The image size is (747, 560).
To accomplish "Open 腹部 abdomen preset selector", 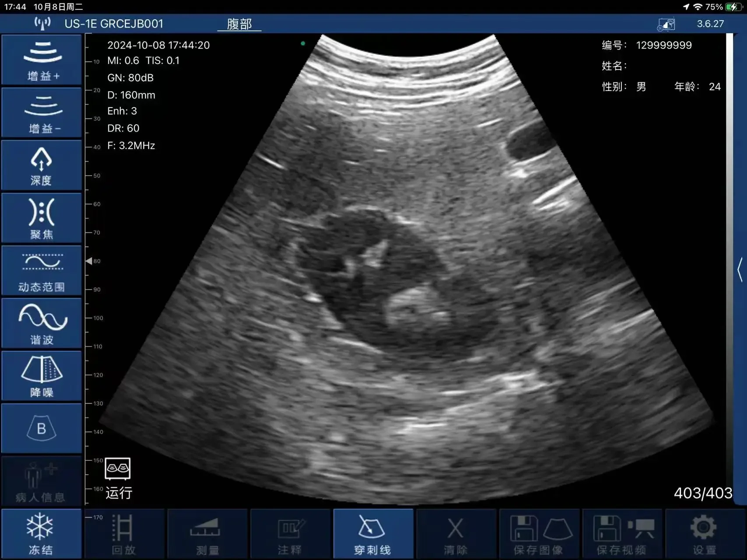I will (239, 24).
